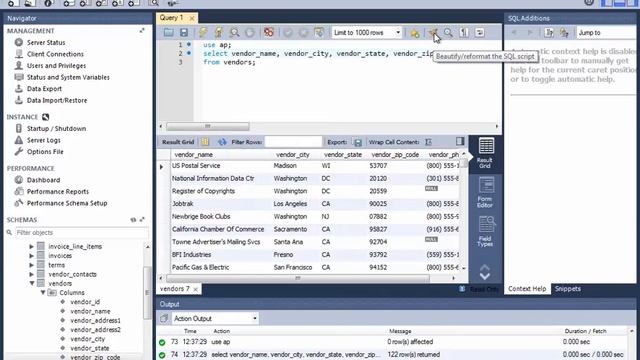Image resolution: width=640 pixels, height=360 pixels.
Task: Switch to the Snippets tab
Action: pyautogui.click(x=567, y=289)
